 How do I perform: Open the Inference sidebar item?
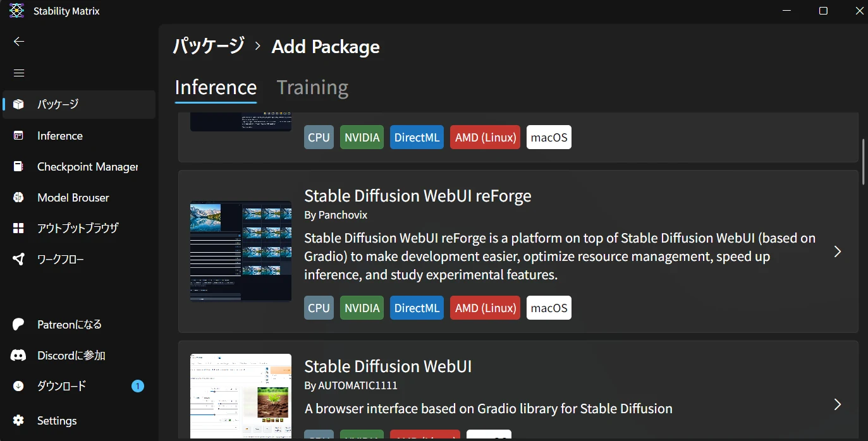point(79,136)
